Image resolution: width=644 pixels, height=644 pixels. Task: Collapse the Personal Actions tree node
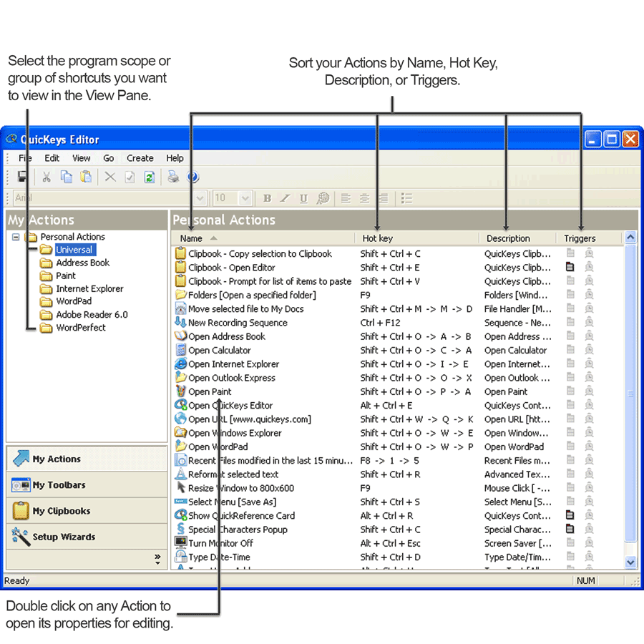tap(16, 237)
